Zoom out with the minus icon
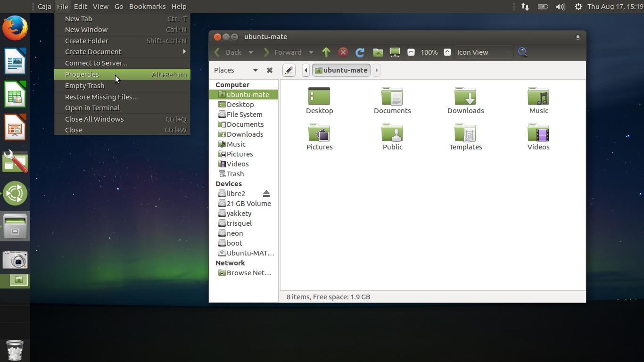644x362 pixels. [411, 52]
